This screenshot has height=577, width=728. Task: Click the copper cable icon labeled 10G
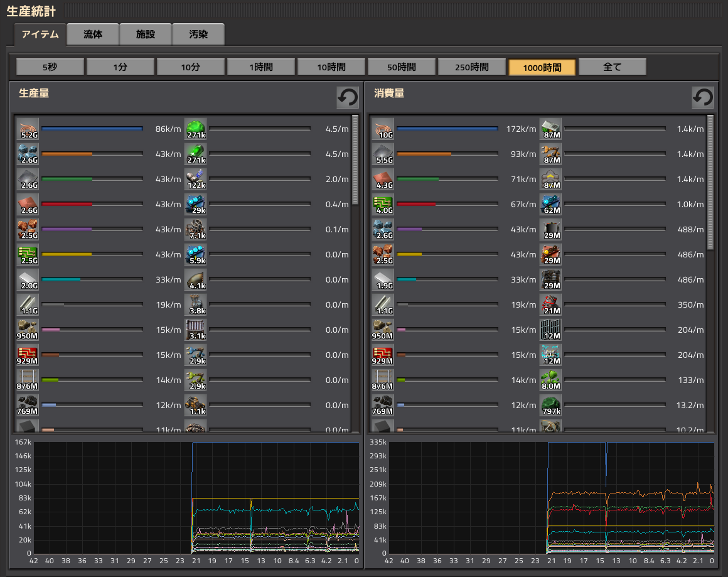pyautogui.click(x=383, y=129)
